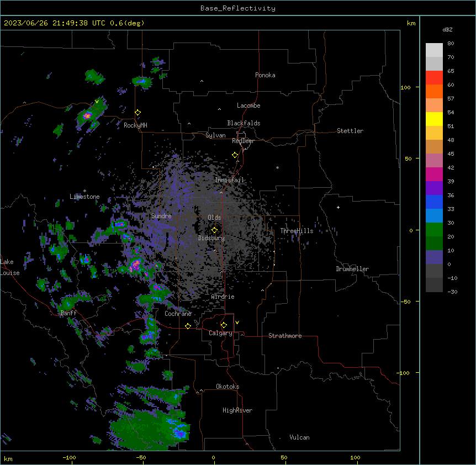Pick the yellow 51-54 dBZ legend swatch
Screen dimensions: 476x465
(x=434, y=119)
